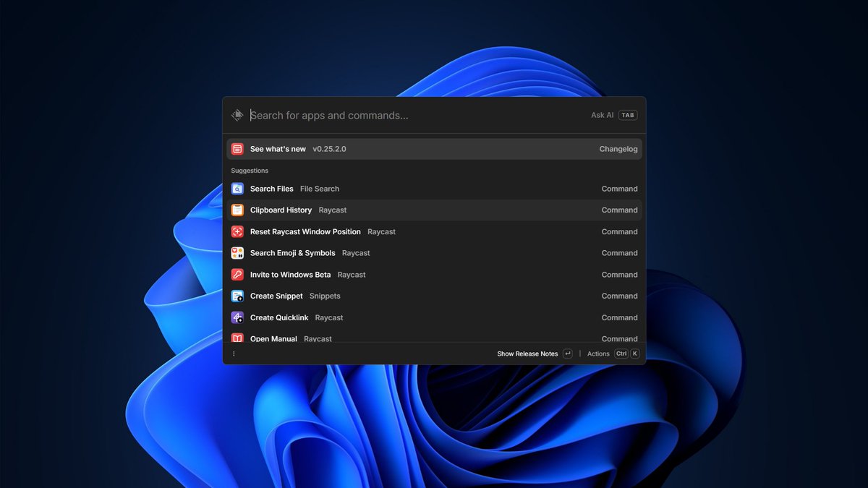
Task: Click the Suggestions section header
Action: (250, 171)
